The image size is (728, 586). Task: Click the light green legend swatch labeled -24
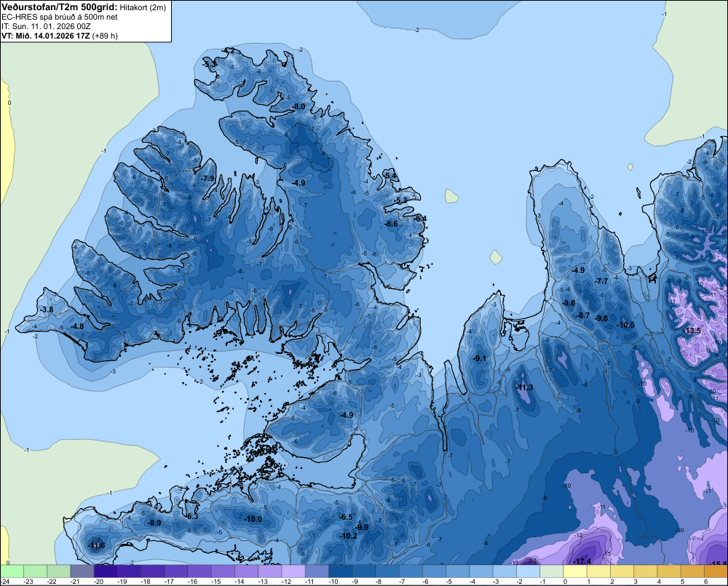point(12,571)
